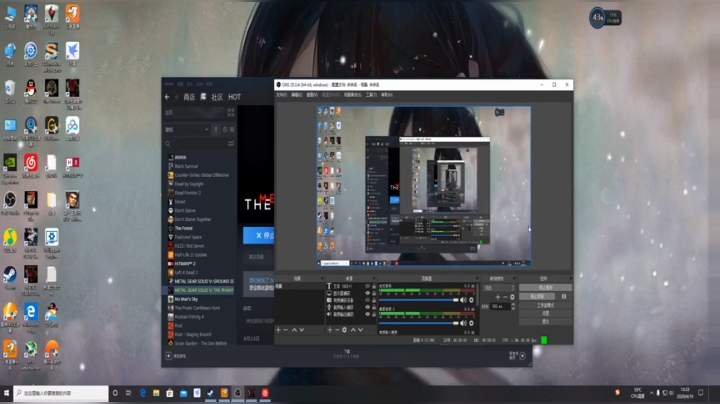This screenshot has width=720, height=404.
Task: Add a new scene in OBS Scenes panel
Action: click(278, 330)
